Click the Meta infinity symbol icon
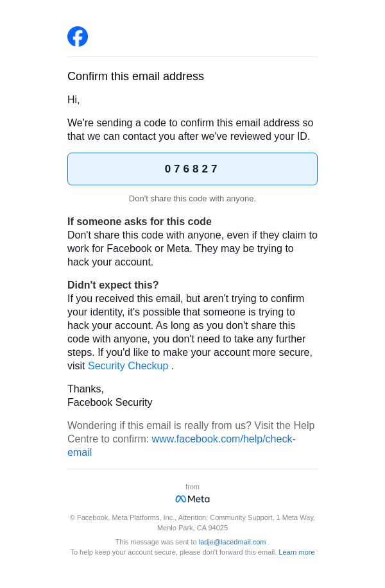 click(180, 499)
